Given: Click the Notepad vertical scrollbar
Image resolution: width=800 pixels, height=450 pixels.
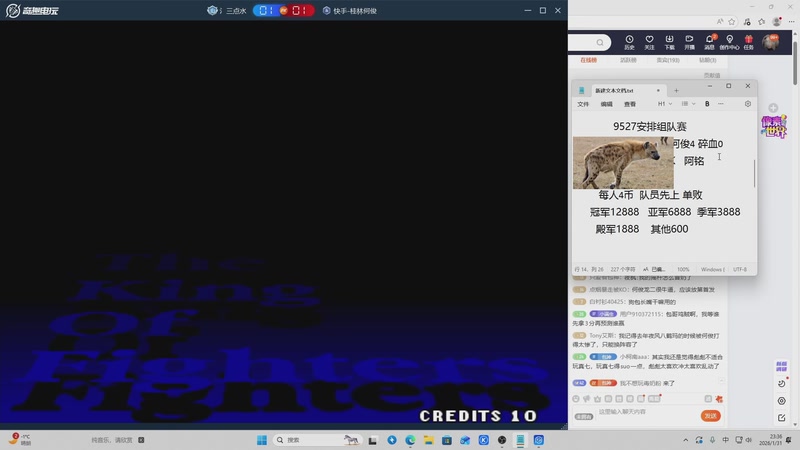Looking at the screenshot, I should (754, 173).
